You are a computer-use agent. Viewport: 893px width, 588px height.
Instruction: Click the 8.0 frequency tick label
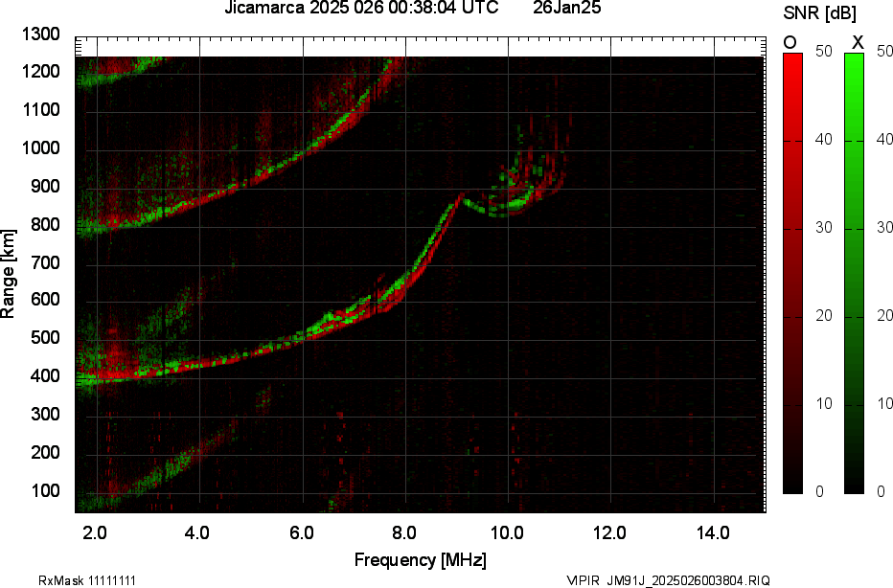pos(403,533)
